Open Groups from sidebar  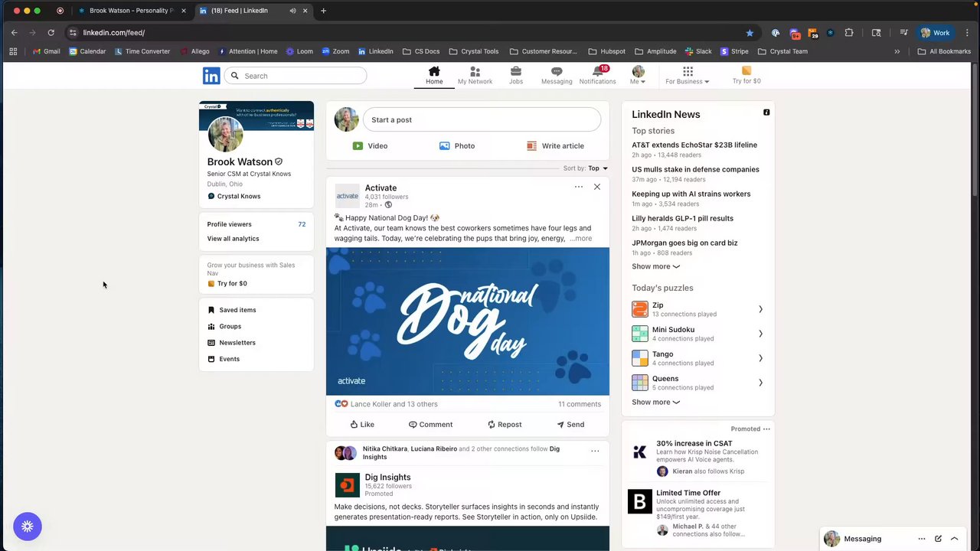pyautogui.click(x=224, y=326)
